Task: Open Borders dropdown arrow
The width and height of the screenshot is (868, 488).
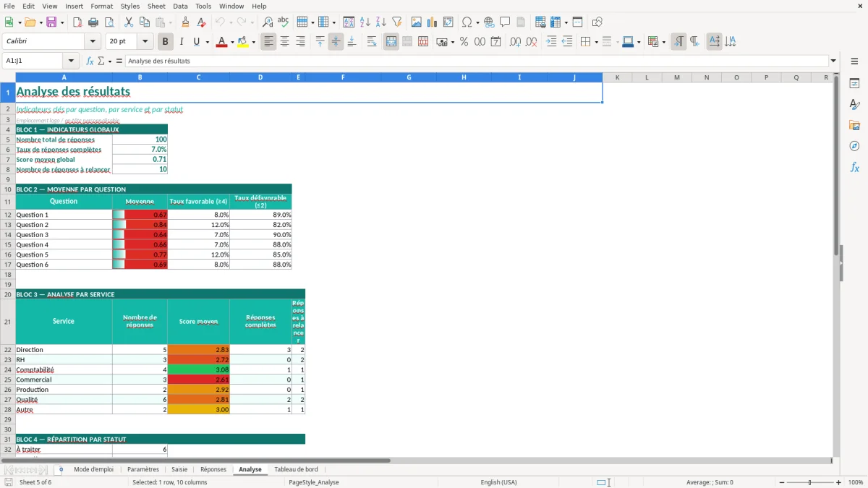Action: click(596, 42)
